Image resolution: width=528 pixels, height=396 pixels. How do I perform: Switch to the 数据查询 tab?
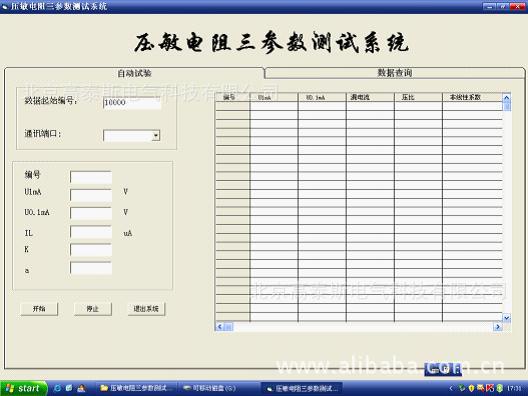pos(395,73)
